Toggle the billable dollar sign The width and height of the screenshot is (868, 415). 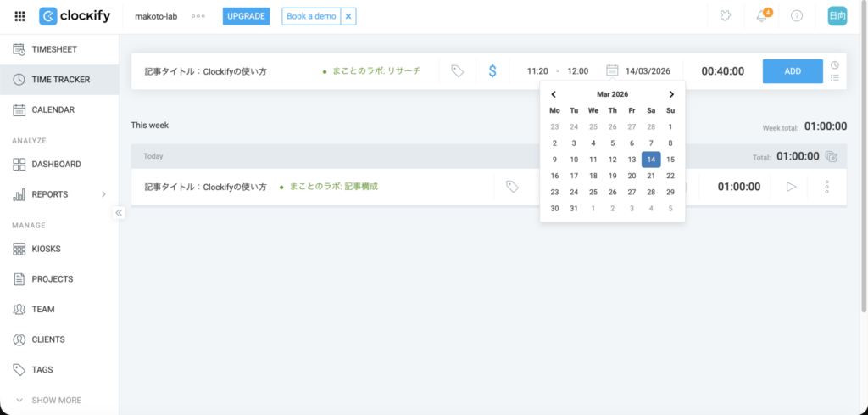[x=492, y=71]
